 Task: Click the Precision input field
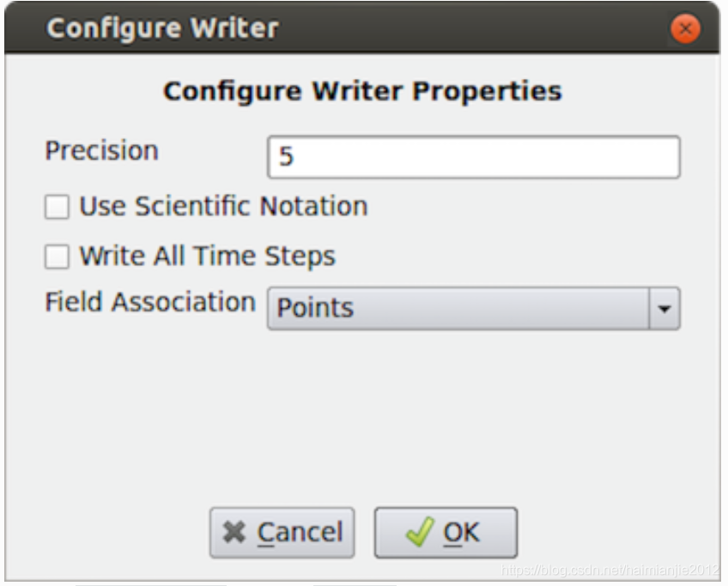[473, 158]
